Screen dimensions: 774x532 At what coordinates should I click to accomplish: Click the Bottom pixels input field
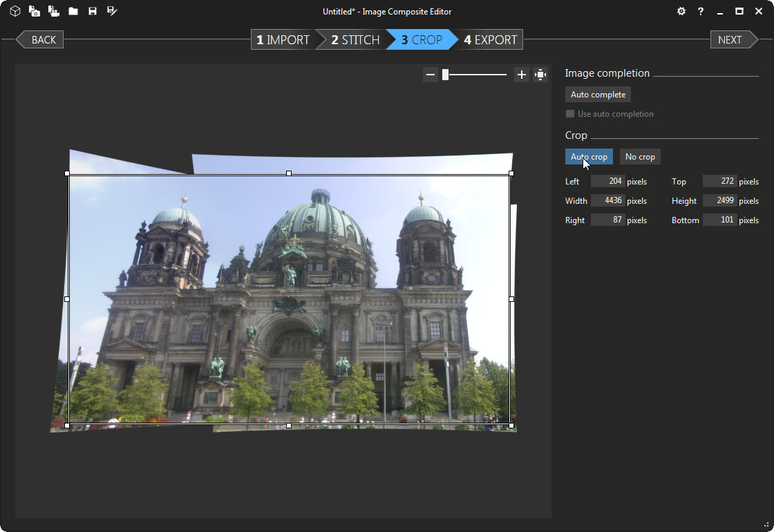[x=719, y=220]
